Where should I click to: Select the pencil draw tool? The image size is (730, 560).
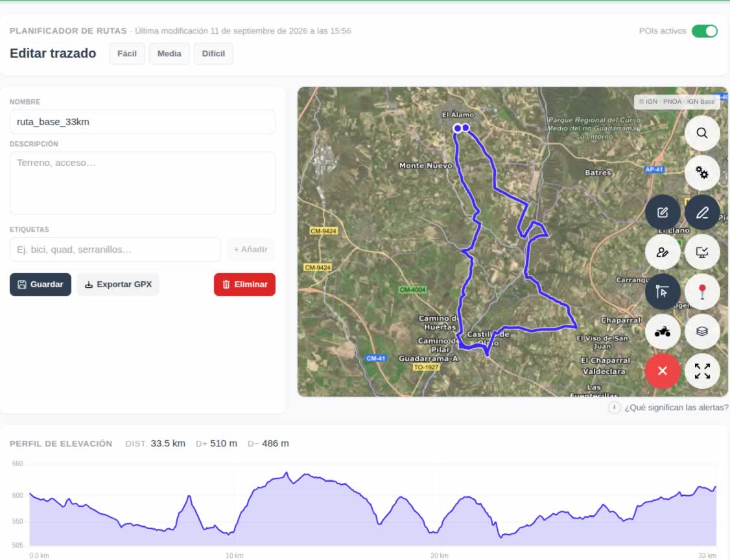tap(701, 213)
